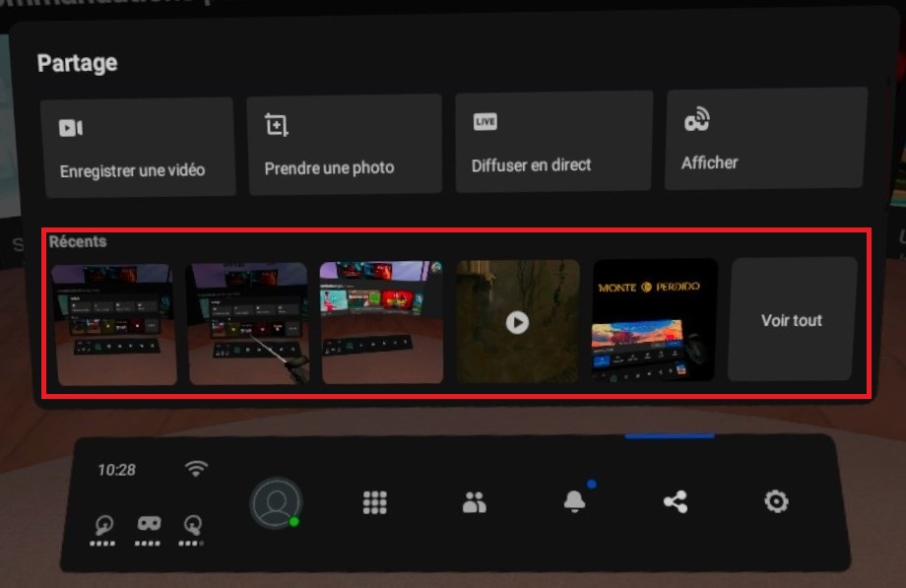
Task: Toggle the Share panel icon
Action: point(675,502)
